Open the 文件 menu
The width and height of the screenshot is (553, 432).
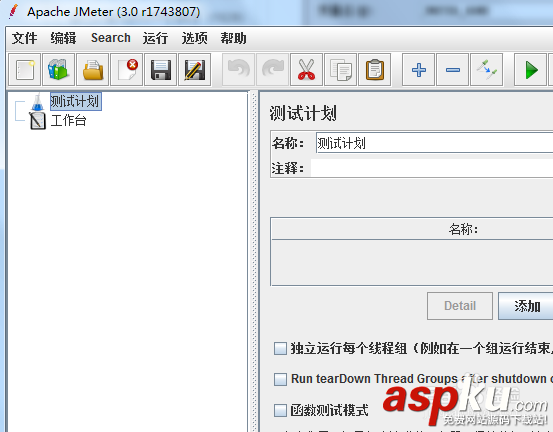(24, 38)
